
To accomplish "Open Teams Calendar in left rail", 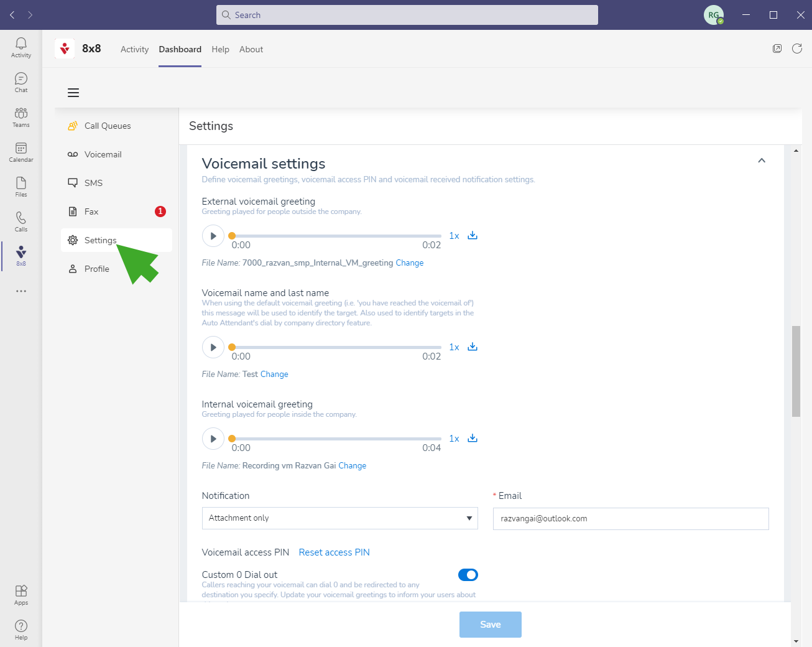I will tap(21, 152).
